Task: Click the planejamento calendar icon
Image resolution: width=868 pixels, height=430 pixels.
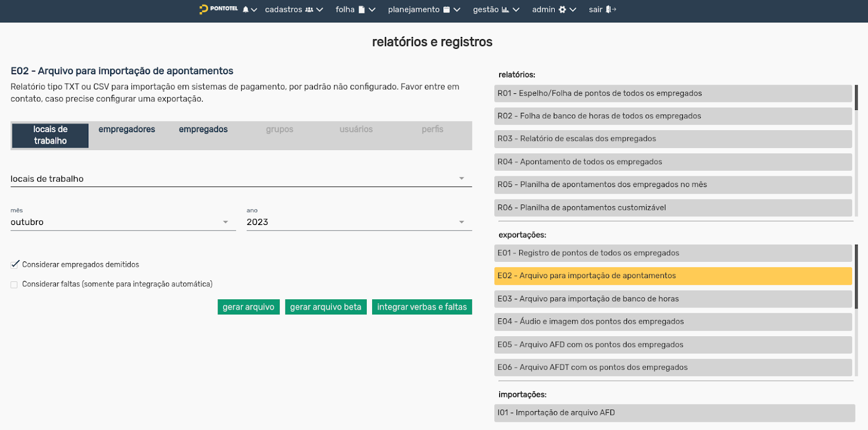Action: click(446, 10)
